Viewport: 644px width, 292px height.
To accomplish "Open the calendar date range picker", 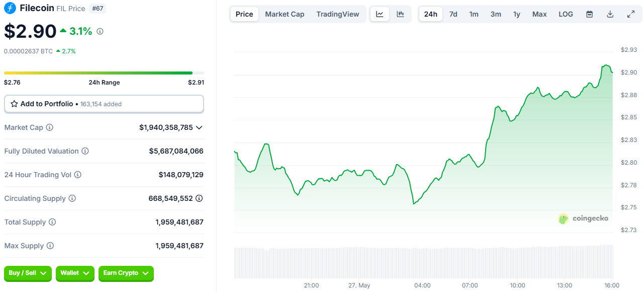I will pyautogui.click(x=589, y=14).
